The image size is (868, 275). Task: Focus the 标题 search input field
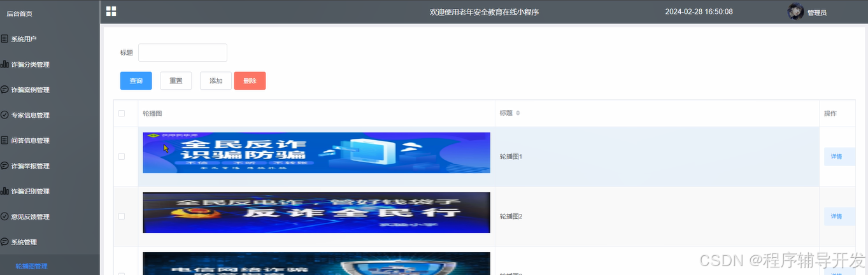(x=183, y=53)
